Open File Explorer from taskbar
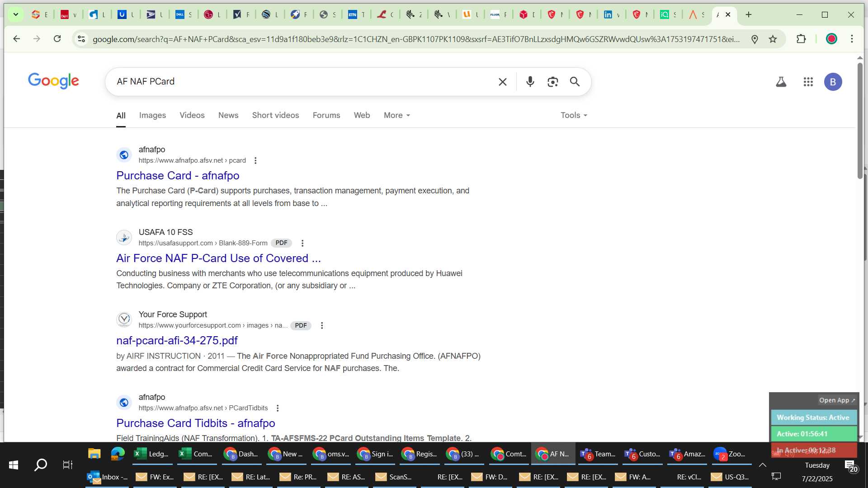868x488 pixels. tap(94, 454)
